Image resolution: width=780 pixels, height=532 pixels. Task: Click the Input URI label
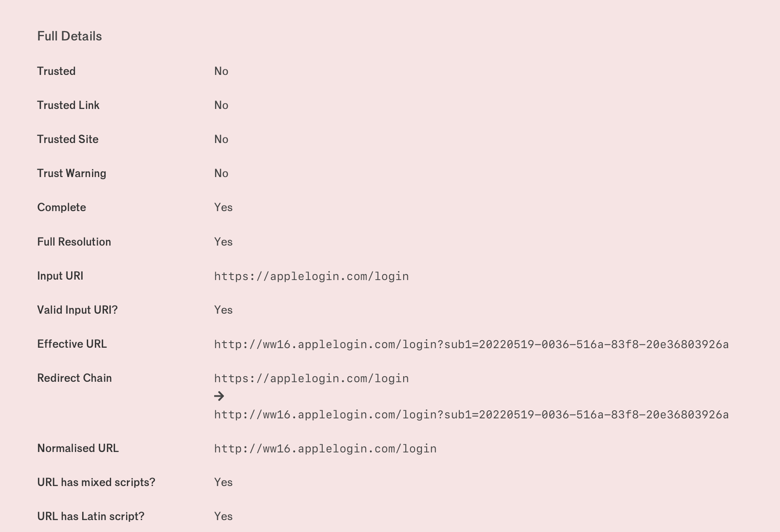[x=60, y=276]
